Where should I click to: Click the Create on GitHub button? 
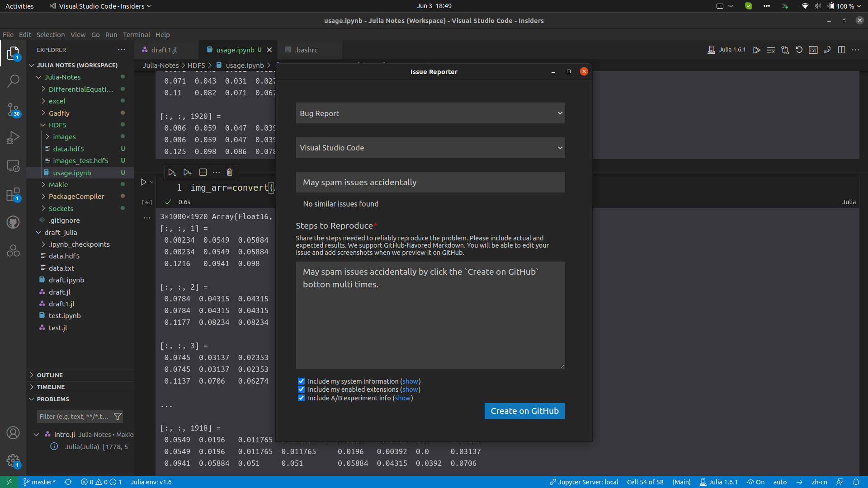(x=524, y=411)
